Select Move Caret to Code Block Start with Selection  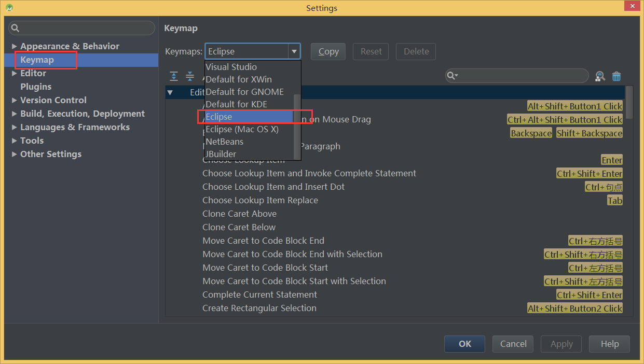click(395, 281)
